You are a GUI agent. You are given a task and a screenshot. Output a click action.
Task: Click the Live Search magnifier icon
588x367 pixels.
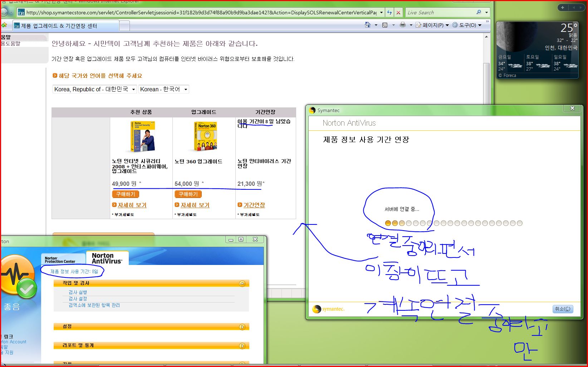tap(479, 12)
